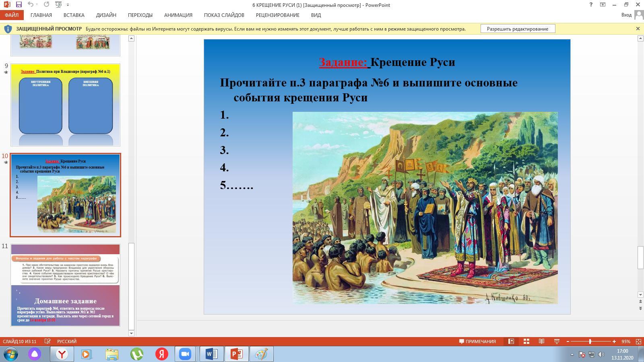
Task: Start slideshow from beginning via toolbar icon
Action: click(x=59, y=5)
